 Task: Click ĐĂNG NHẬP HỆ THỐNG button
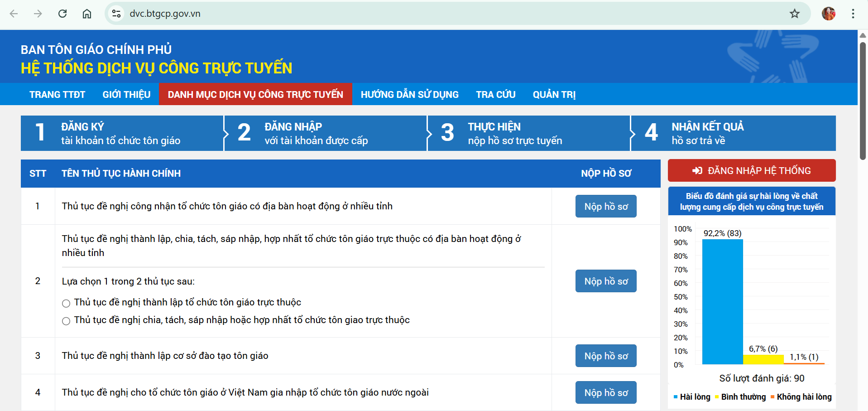pos(751,170)
